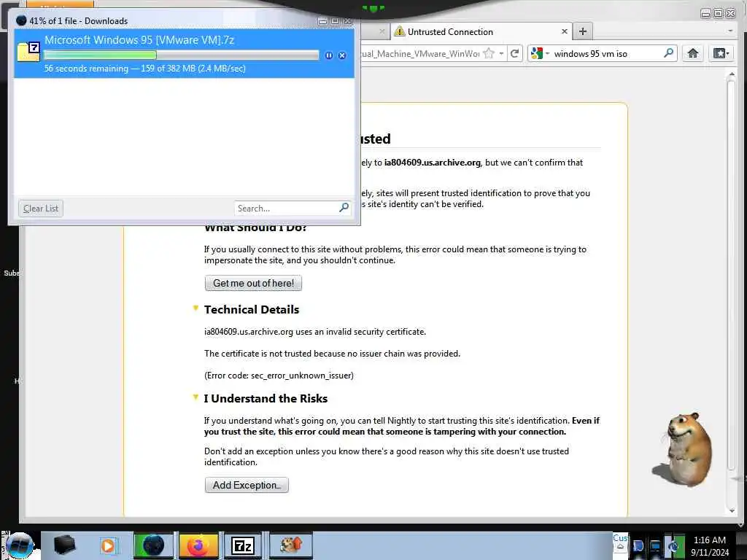Image resolution: width=747 pixels, height=560 pixels.
Task: Click the Clear List button
Action: [x=41, y=209]
